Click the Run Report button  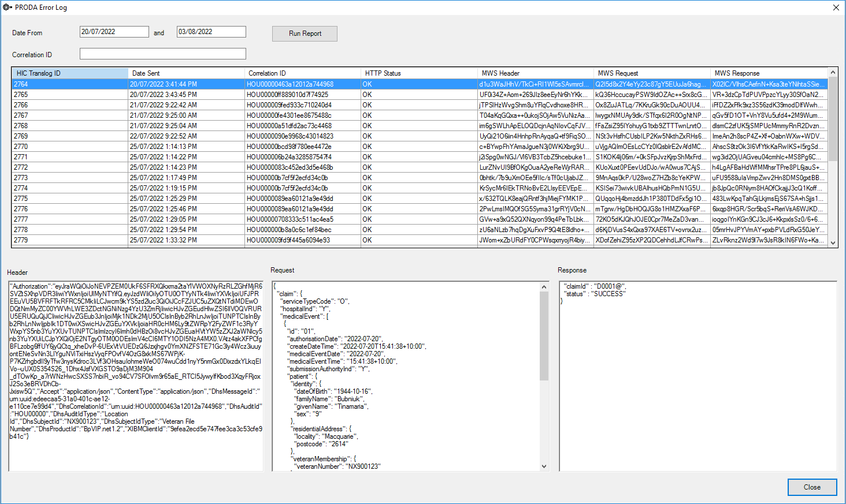click(305, 33)
